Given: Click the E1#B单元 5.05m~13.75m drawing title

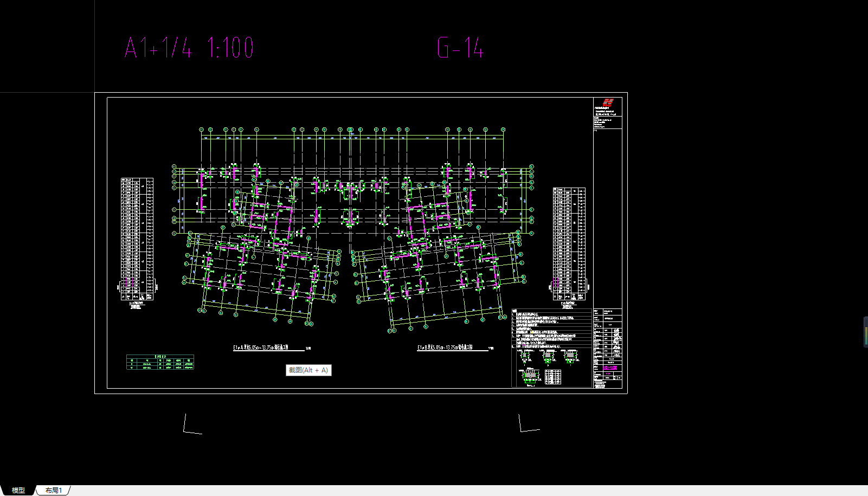Looking at the screenshot, I should [445, 347].
